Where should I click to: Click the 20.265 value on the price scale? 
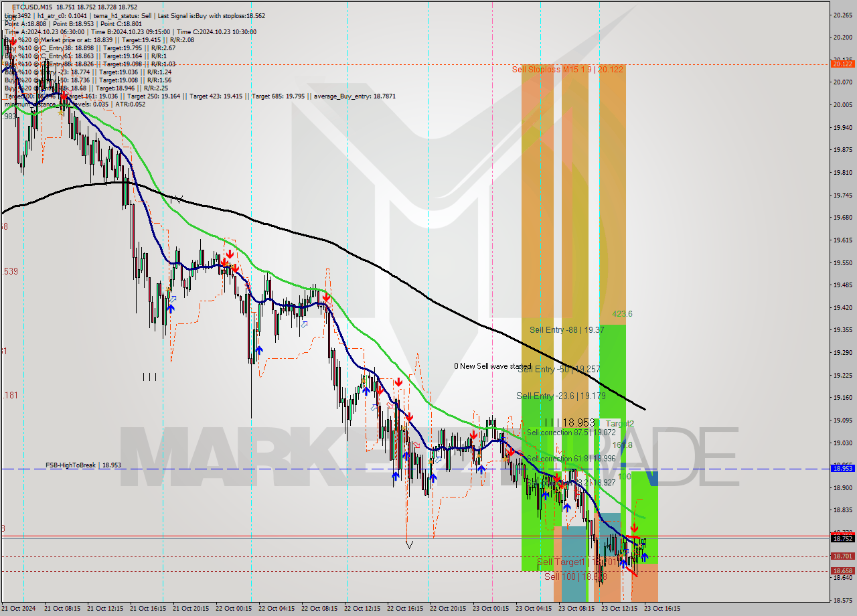[842, 15]
